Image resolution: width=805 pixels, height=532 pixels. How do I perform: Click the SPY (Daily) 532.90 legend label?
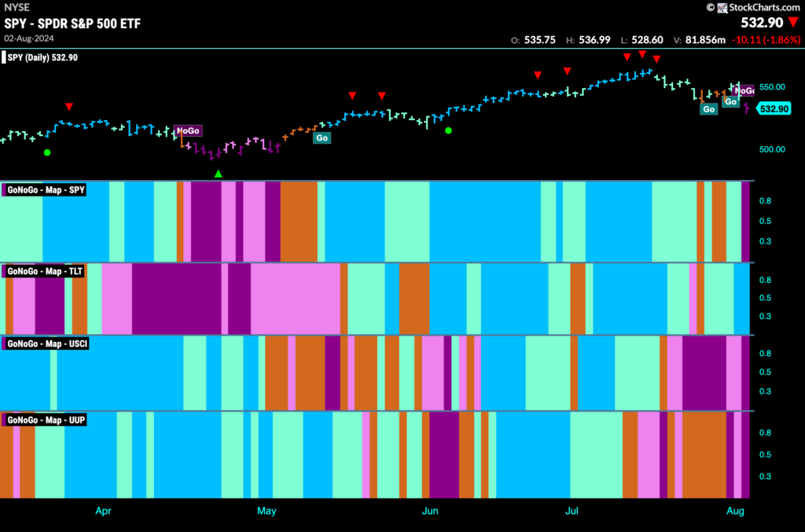tap(41, 57)
